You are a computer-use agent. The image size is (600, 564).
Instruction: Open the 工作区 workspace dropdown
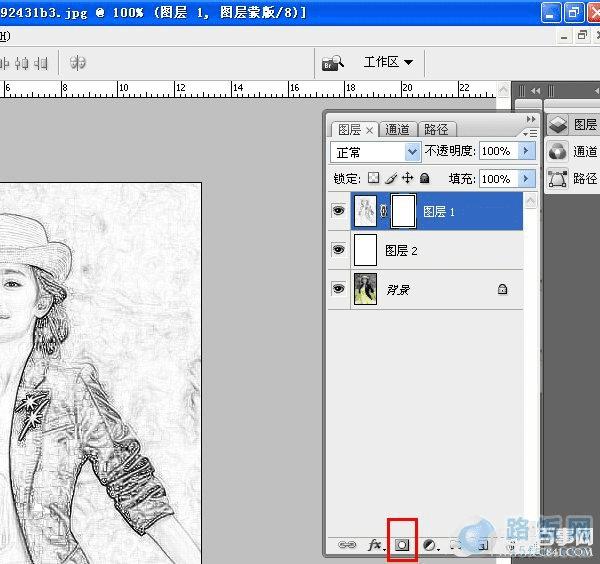[388, 62]
